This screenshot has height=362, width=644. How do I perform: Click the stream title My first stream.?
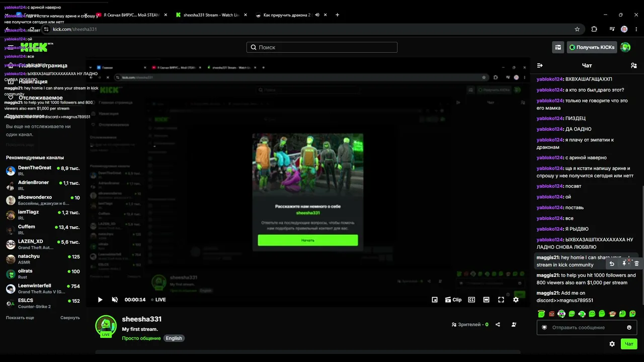[140, 329]
